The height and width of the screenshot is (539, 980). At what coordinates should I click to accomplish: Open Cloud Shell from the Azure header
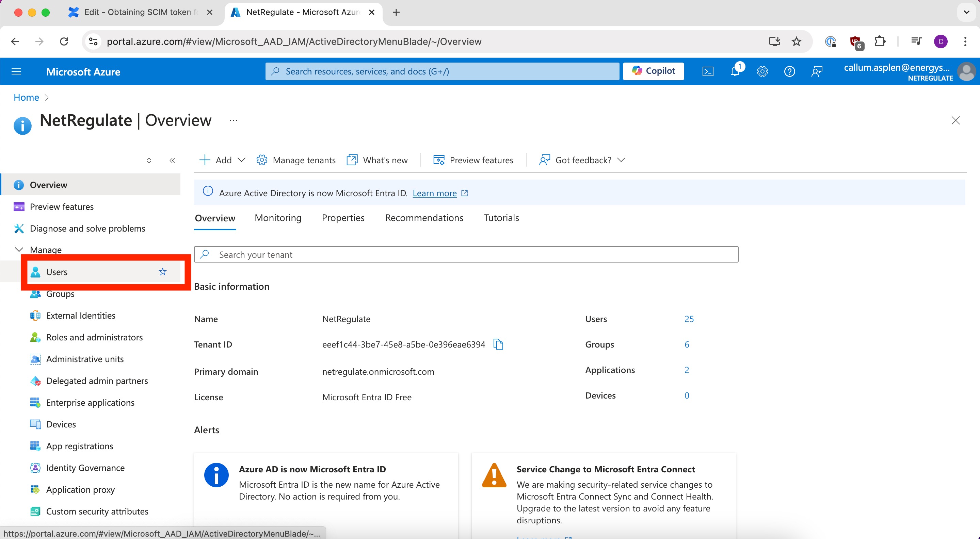(x=708, y=71)
